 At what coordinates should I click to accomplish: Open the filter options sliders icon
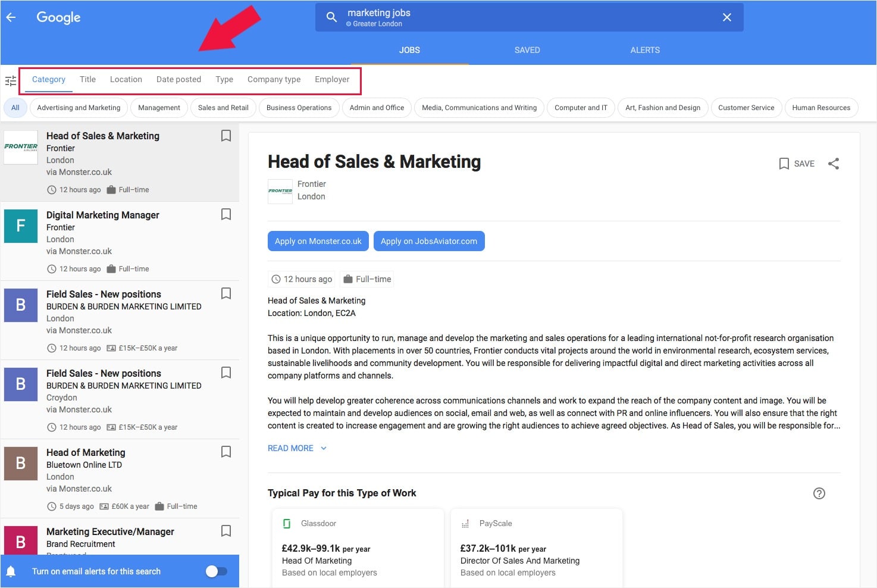11,80
